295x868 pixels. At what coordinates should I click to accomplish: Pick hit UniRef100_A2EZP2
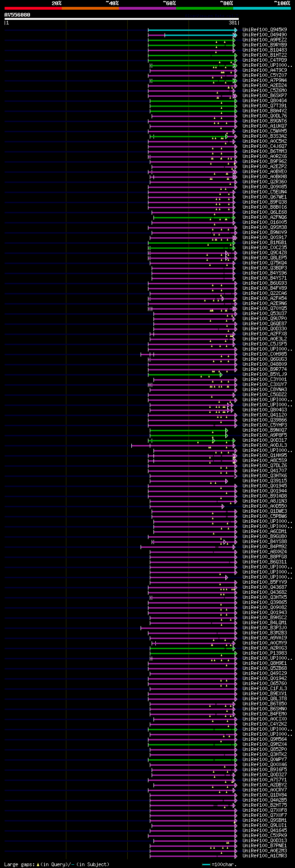point(265,166)
